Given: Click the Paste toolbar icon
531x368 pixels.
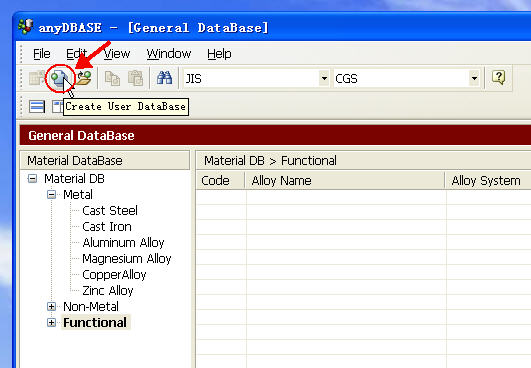Looking at the screenshot, I should click(x=135, y=78).
